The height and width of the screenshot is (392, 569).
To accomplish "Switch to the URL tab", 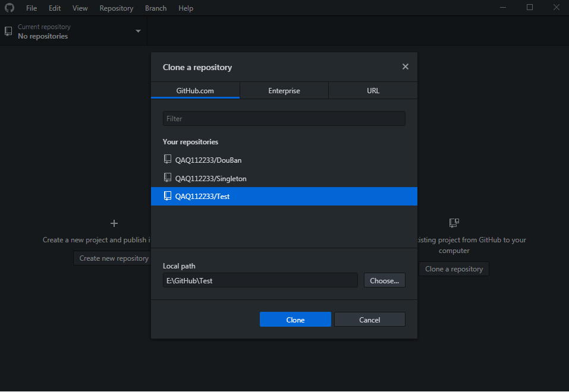I will (373, 91).
